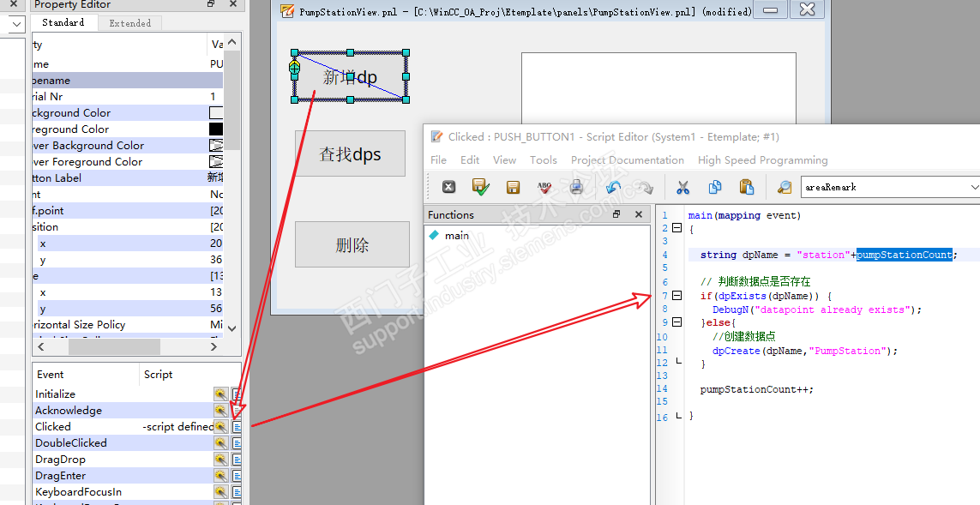Open the Project Documentation menu
Viewport: 980px width, 505px height.
click(628, 160)
